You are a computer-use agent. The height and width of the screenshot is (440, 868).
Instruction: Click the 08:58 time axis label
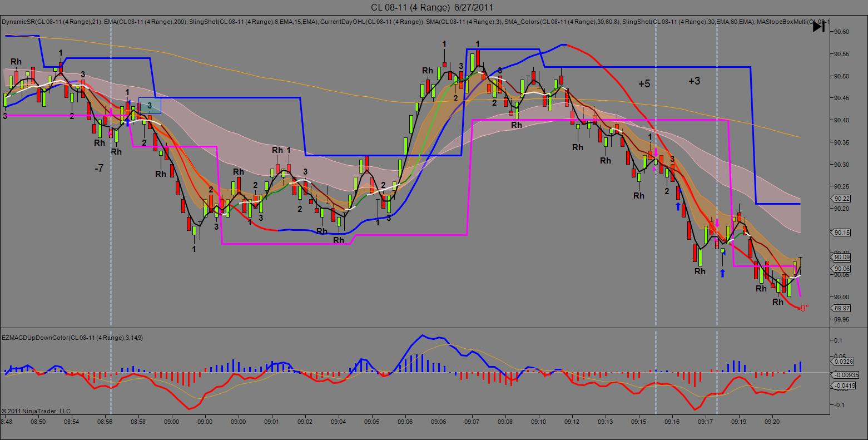coord(138,422)
